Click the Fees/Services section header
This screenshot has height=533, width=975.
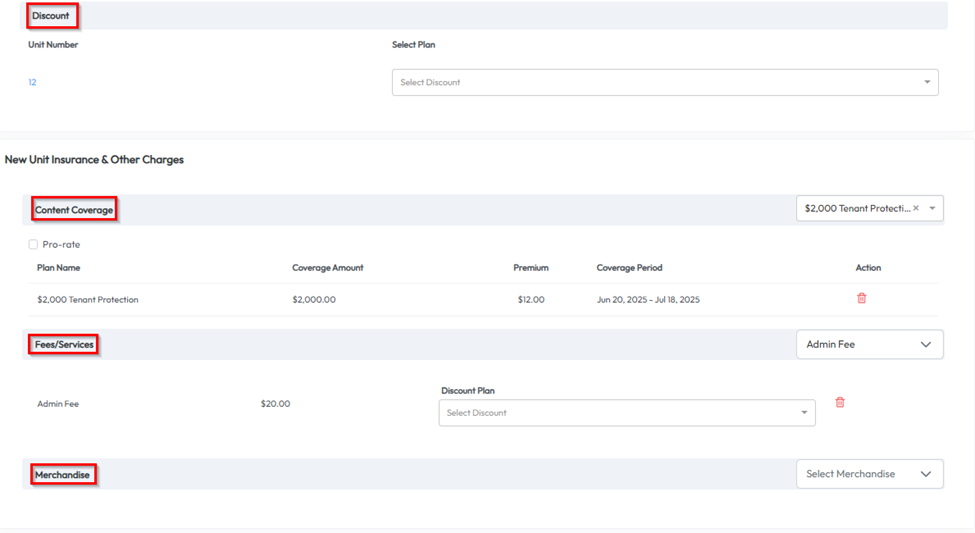64,344
